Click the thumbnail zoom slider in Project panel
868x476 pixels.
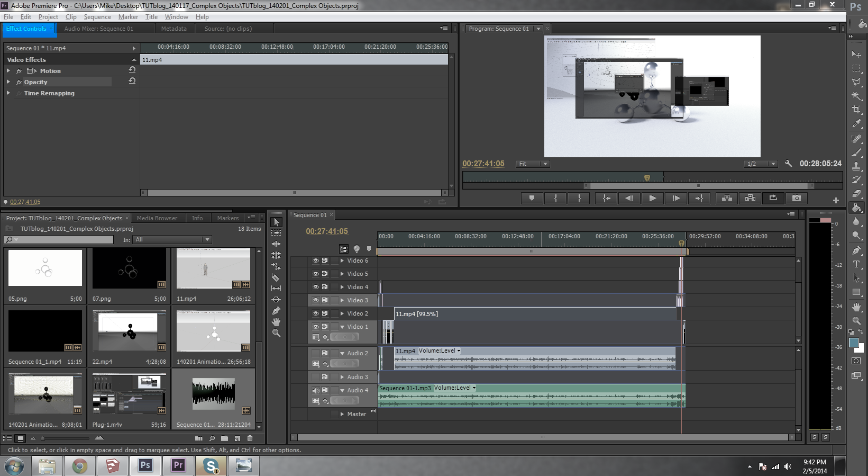tap(43, 438)
